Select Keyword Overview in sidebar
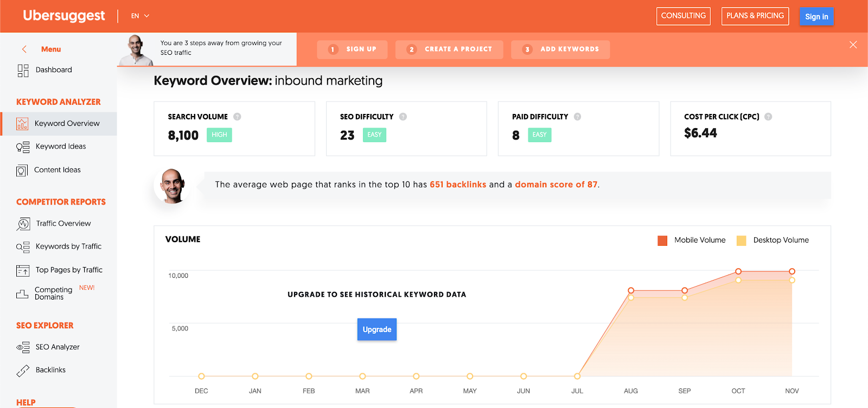This screenshot has width=868, height=408. pyautogui.click(x=59, y=124)
